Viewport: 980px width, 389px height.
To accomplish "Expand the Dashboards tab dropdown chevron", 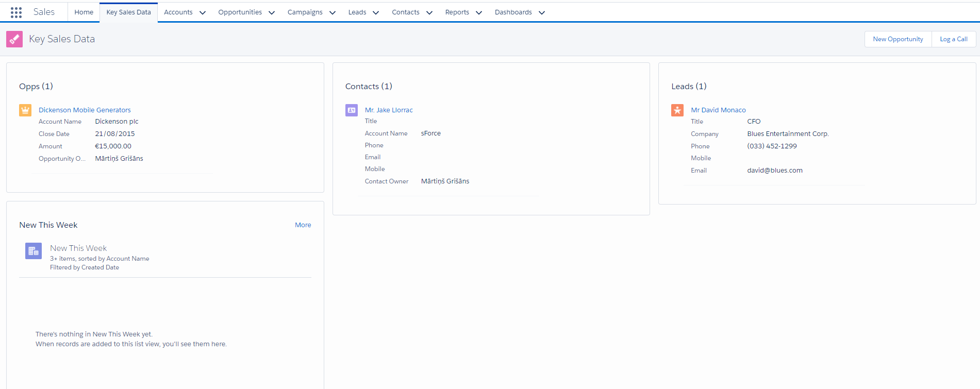I will coord(542,13).
